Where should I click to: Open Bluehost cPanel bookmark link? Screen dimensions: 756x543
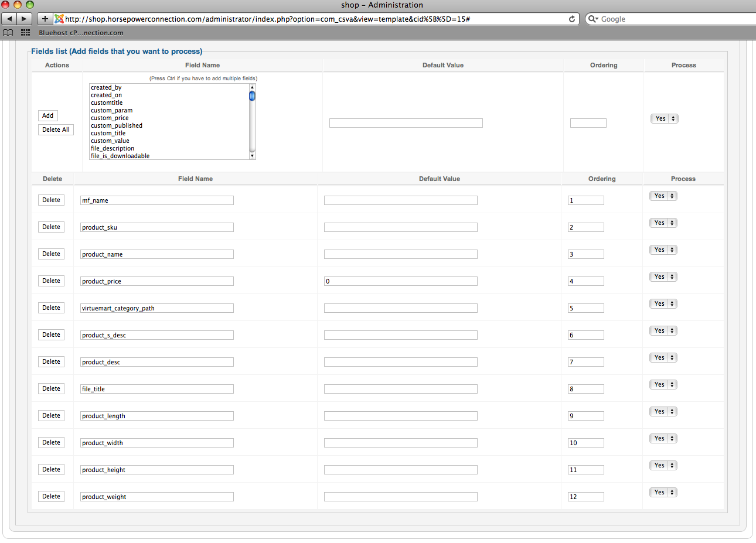(x=81, y=33)
